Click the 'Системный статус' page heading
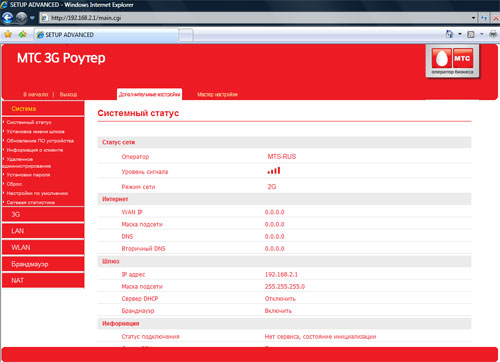 138,113
